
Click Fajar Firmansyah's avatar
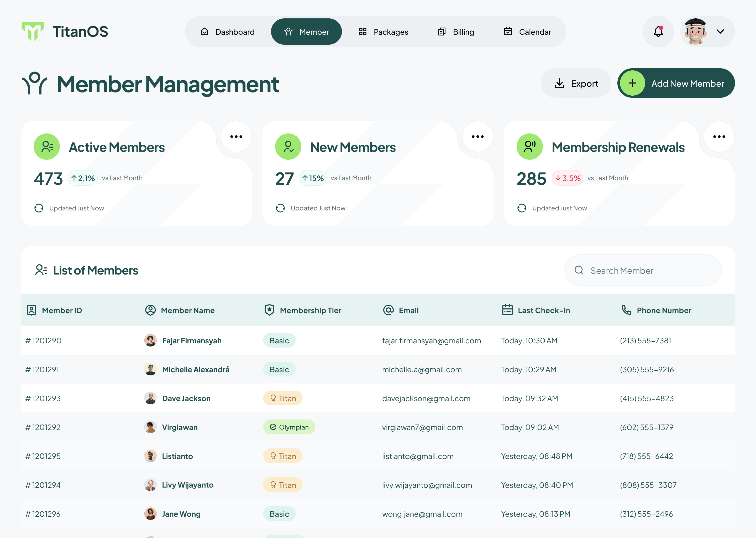(x=151, y=340)
